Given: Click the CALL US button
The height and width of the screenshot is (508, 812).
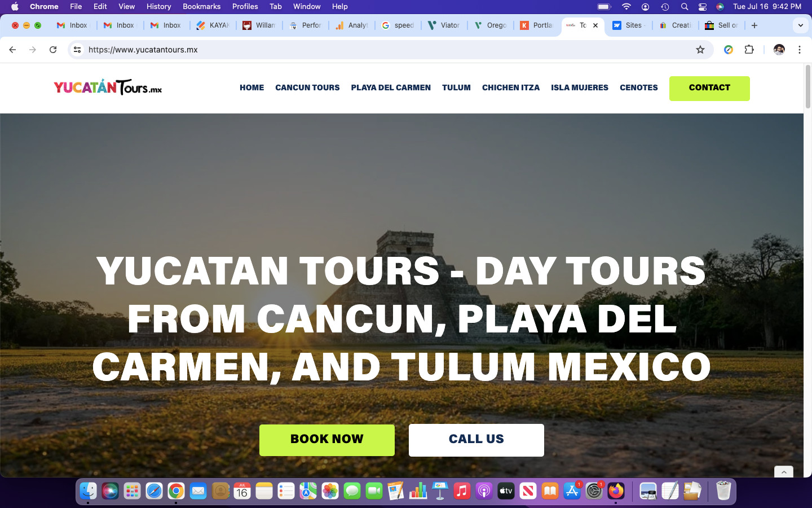Looking at the screenshot, I should point(476,440).
